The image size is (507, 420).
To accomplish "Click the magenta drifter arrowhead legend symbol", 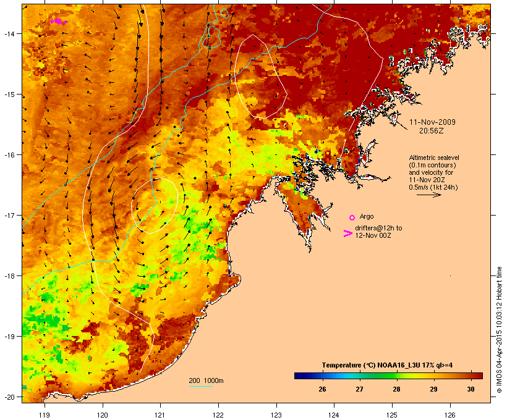I will (347, 233).
